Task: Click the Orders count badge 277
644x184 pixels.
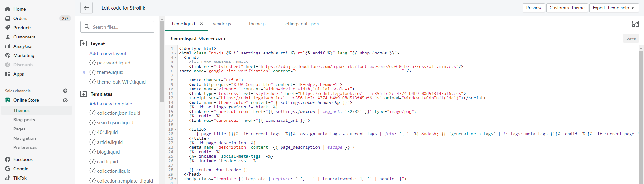Action: tap(65, 18)
